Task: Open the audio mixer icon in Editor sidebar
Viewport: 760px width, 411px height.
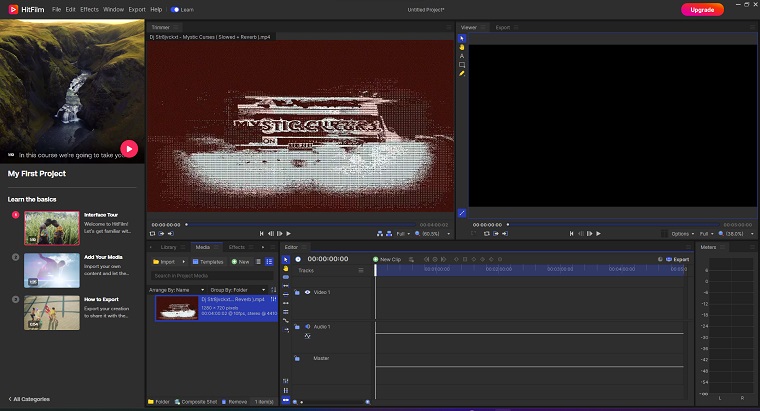Action: pos(285,381)
